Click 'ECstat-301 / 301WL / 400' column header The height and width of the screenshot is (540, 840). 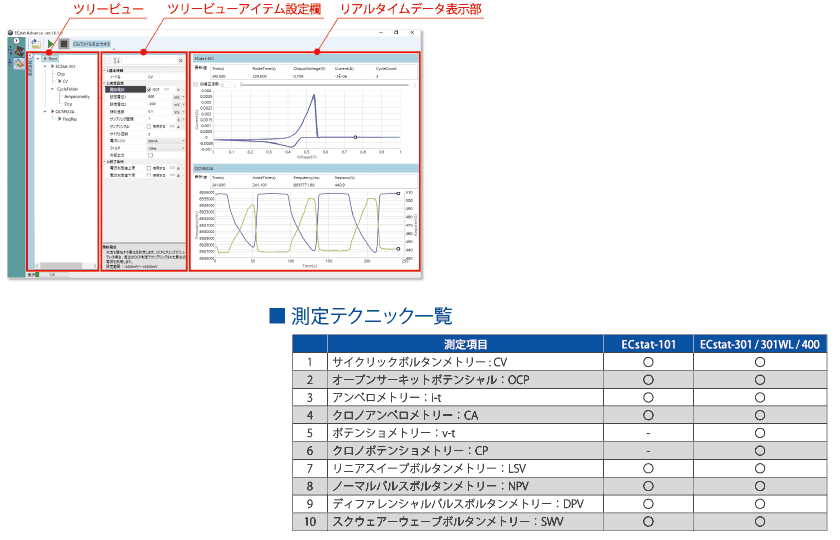click(760, 344)
